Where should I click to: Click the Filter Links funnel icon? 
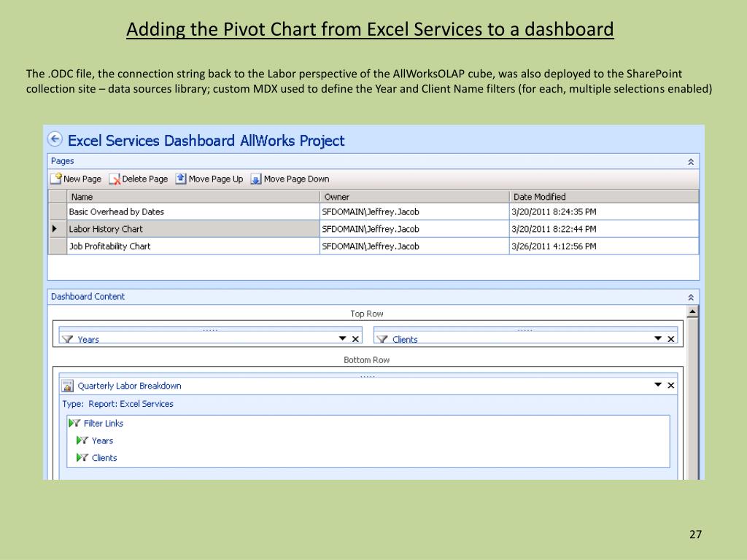click(x=74, y=423)
